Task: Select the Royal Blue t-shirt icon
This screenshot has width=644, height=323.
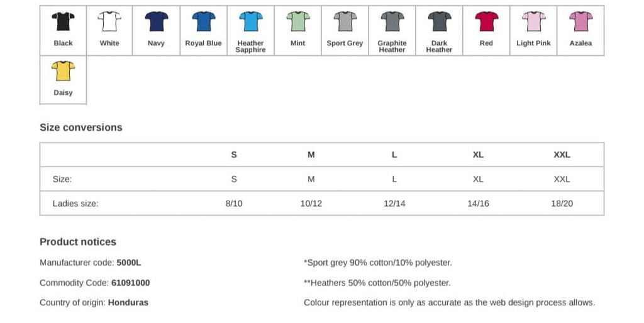Action: point(204,21)
